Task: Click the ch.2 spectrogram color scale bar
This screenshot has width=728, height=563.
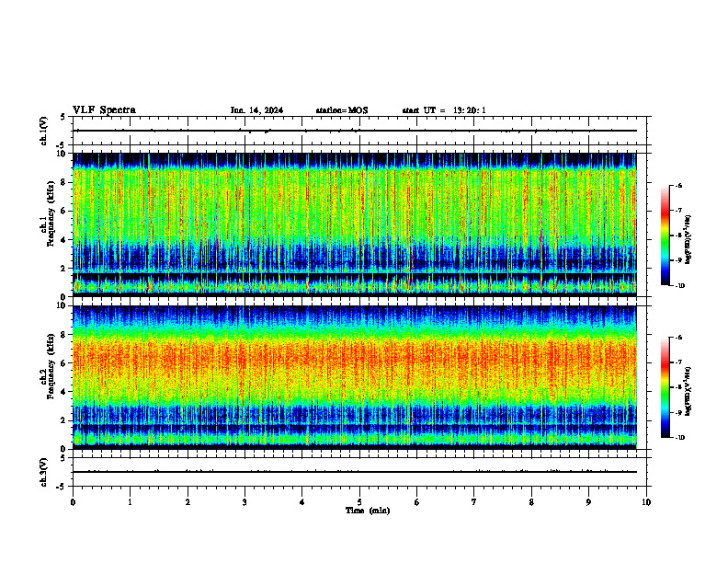Action: (x=665, y=387)
